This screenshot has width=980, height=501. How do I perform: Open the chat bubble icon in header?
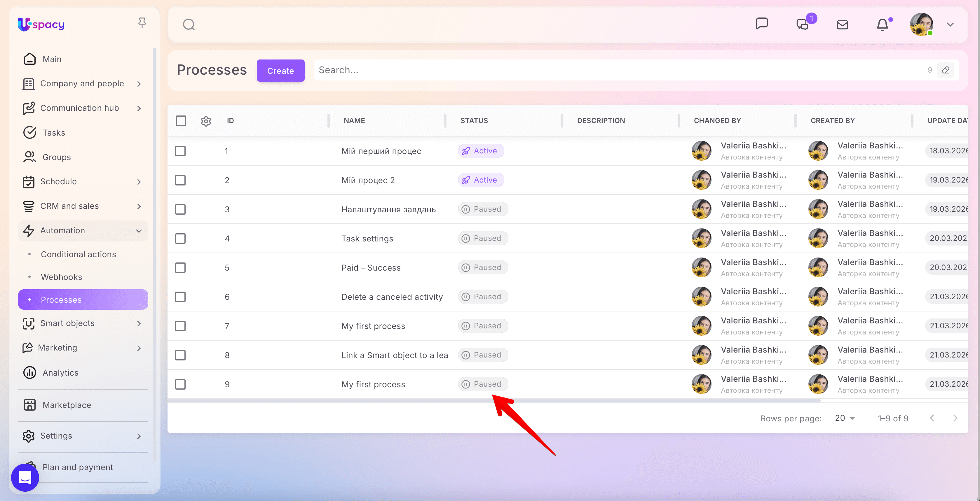pos(762,24)
